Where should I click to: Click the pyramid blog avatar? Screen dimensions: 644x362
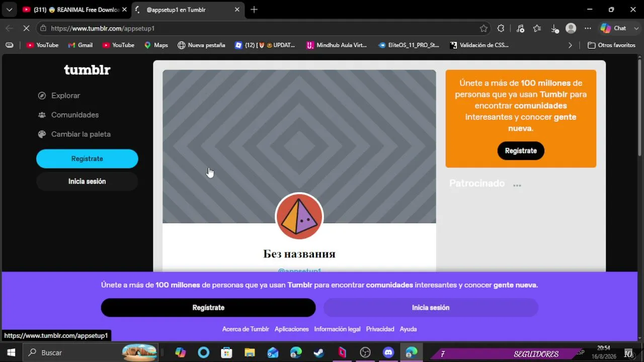coord(299,217)
